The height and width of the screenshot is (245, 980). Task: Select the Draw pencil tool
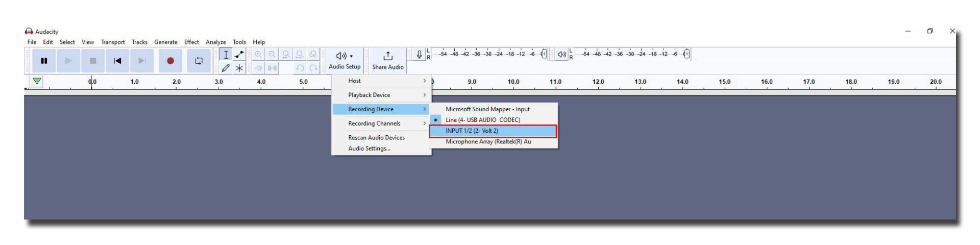point(226,68)
